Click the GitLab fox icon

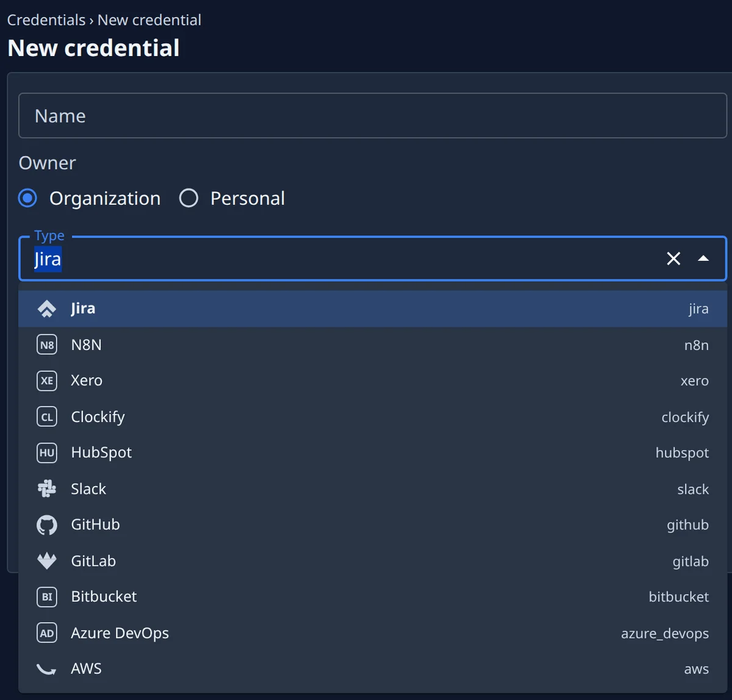47,561
